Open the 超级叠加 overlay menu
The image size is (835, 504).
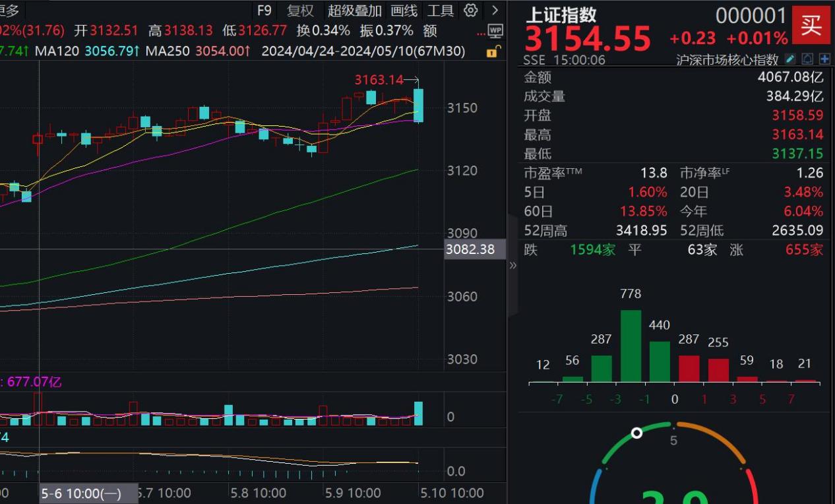click(x=354, y=11)
